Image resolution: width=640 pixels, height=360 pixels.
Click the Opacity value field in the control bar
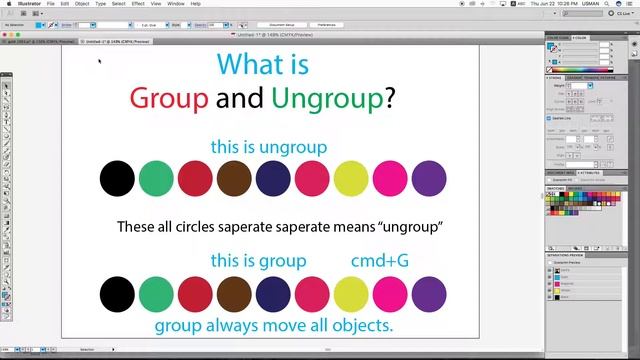pyautogui.click(x=216, y=25)
